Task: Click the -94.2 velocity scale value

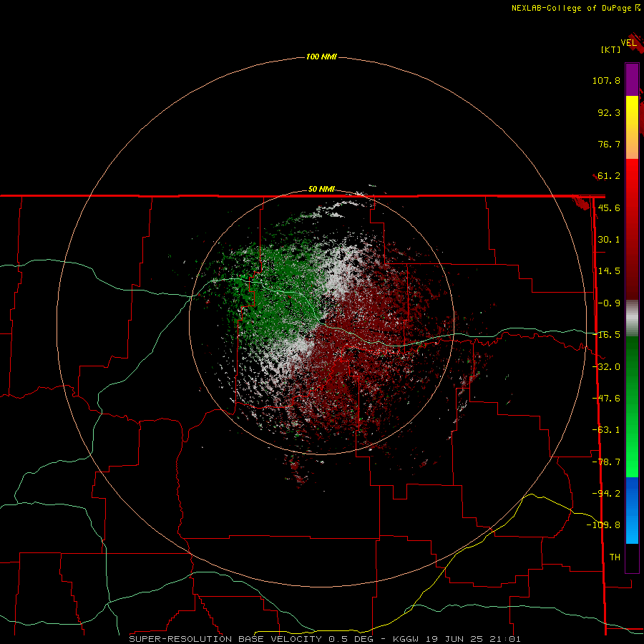Action: point(606,493)
